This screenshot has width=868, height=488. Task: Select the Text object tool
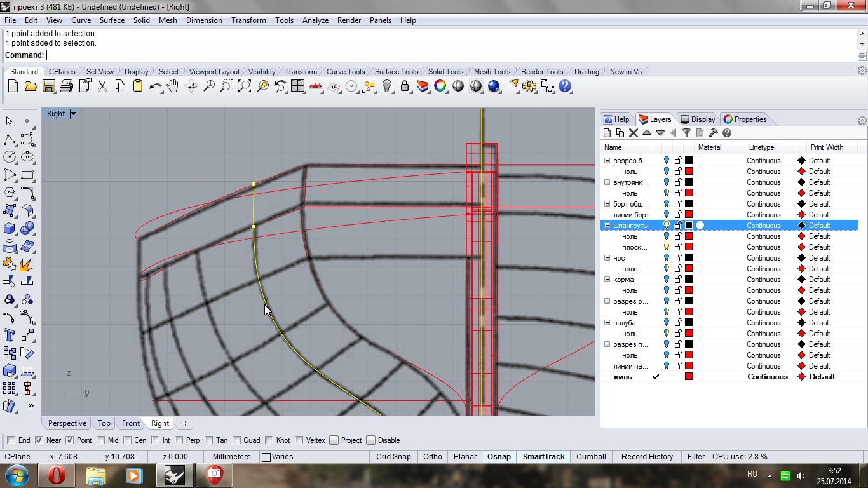pos(10,335)
